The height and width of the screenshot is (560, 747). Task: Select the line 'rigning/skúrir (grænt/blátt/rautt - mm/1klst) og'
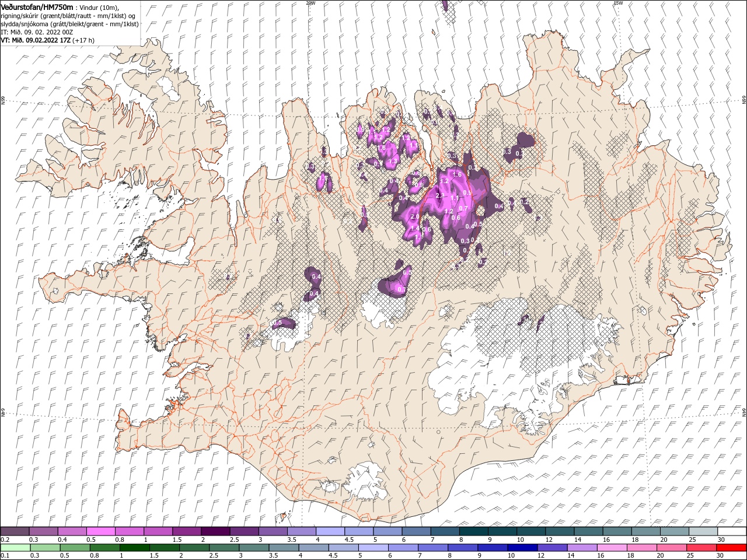68,15
